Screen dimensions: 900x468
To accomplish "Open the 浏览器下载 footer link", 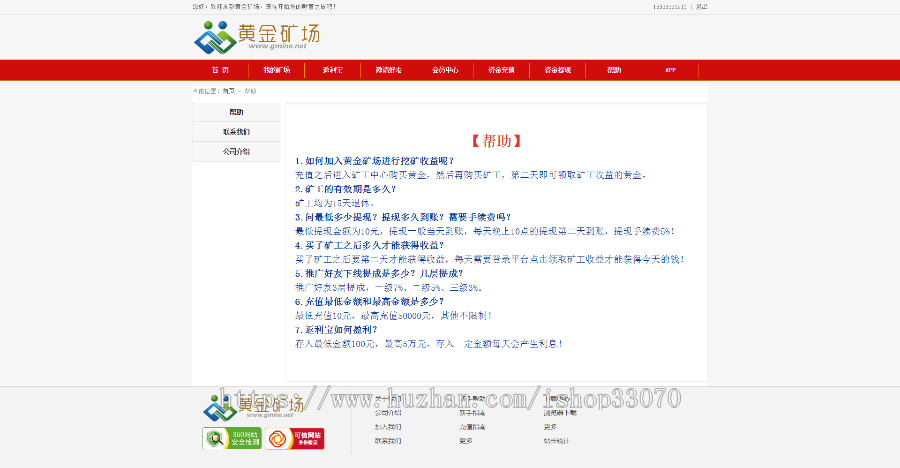I will coord(560,413).
